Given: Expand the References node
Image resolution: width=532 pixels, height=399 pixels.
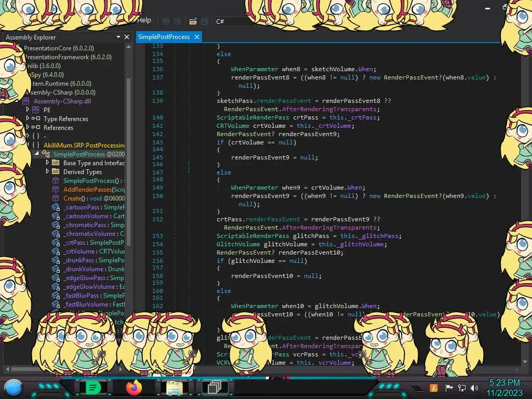Looking at the screenshot, I should click(x=28, y=127).
